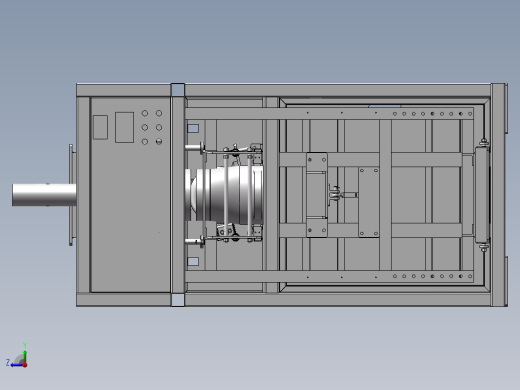Select the light-blue square block on the bottom frame rail

[x=178, y=300]
